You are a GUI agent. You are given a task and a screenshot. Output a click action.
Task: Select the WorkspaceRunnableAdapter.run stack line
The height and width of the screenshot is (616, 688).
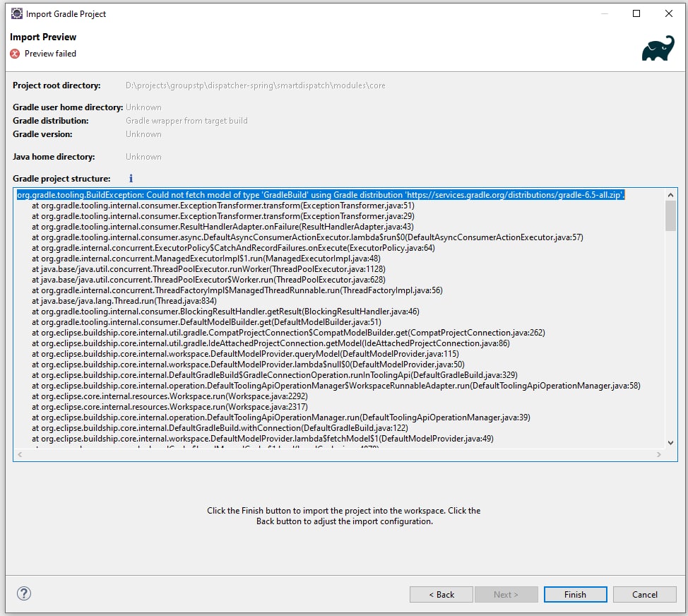(336, 386)
